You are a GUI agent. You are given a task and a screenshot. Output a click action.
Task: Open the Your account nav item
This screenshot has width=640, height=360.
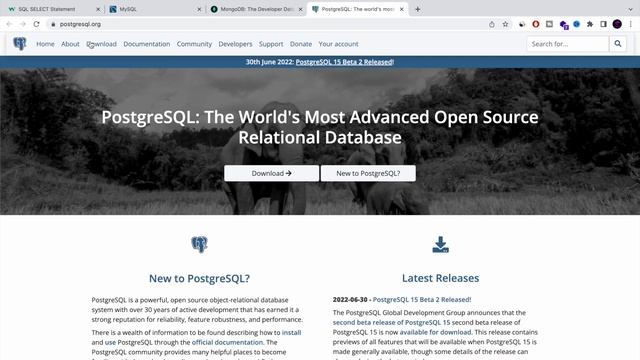coord(338,44)
